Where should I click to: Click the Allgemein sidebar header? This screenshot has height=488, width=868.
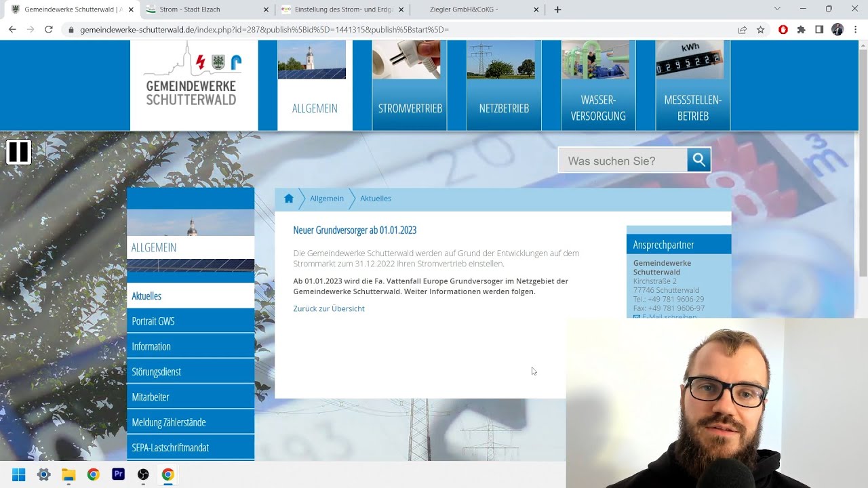(191, 247)
